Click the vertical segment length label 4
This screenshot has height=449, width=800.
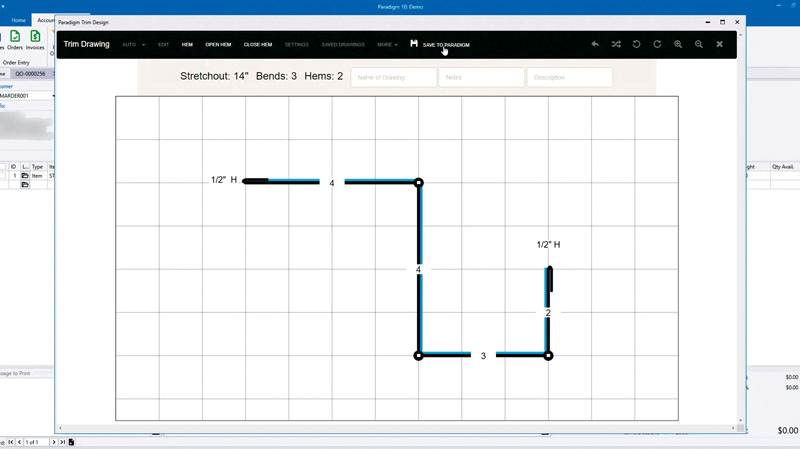click(x=418, y=269)
